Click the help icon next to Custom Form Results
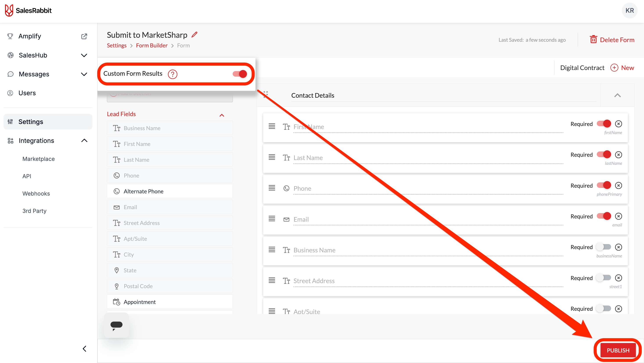The width and height of the screenshot is (644, 363). (x=173, y=74)
